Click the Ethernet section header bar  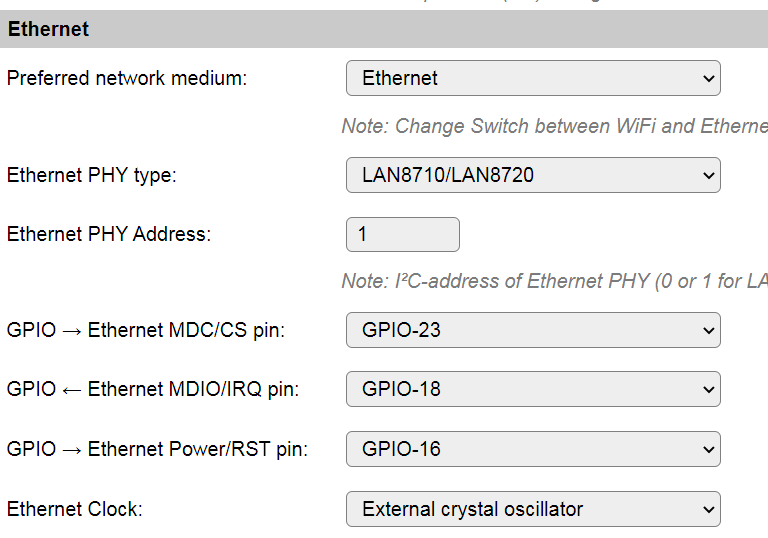[x=384, y=29]
